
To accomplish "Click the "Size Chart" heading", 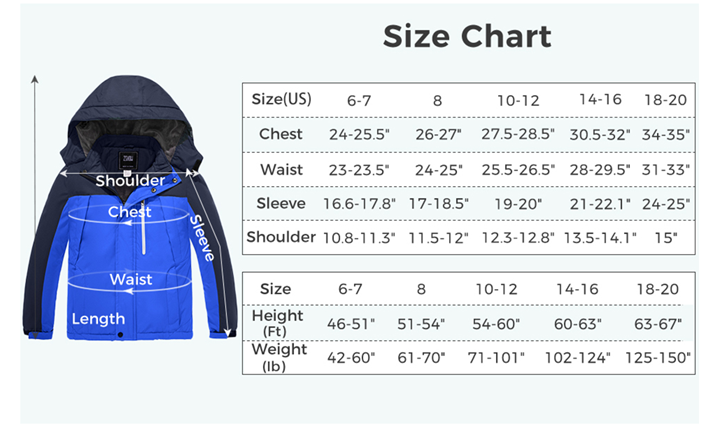I will pyautogui.click(x=467, y=37).
